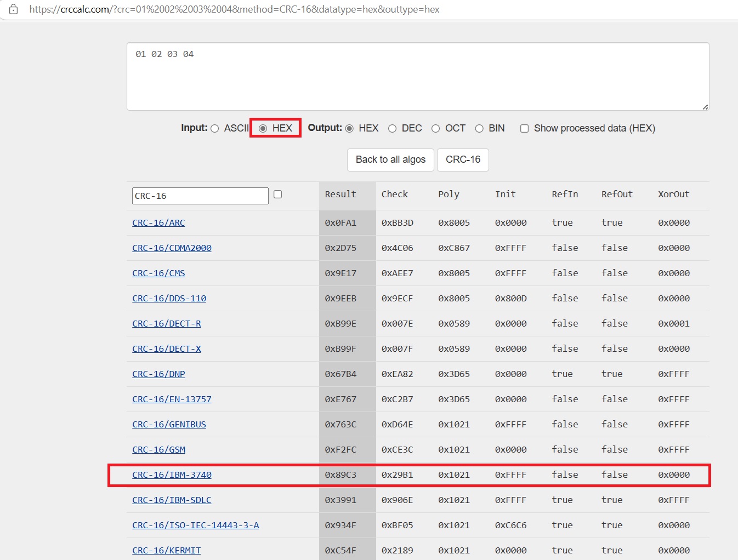The image size is (738, 560).
Task: Open CRC-16/ISO-IEC-14443-3-A link
Action: point(195,525)
